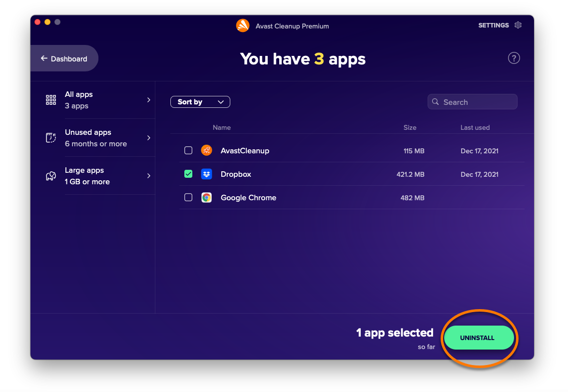Click the Name column header
Screen dimensions: 568x392
click(x=222, y=127)
